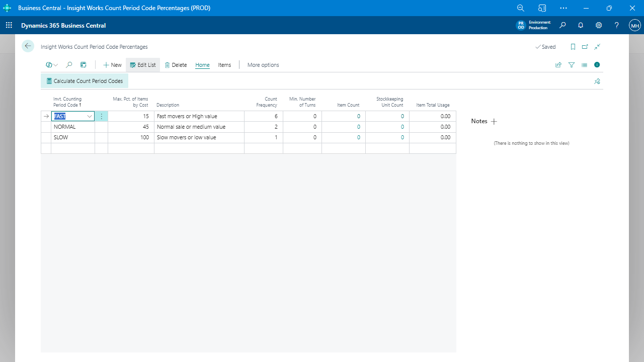Image resolution: width=644 pixels, height=362 pixels.
Task: Add a note with the Notes plus control
Action: click(494, 121)
